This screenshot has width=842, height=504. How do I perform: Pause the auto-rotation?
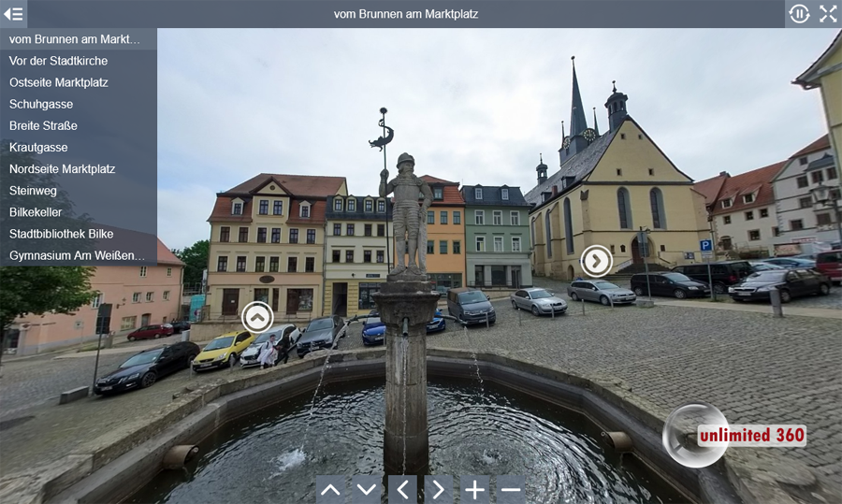[799, 14]
